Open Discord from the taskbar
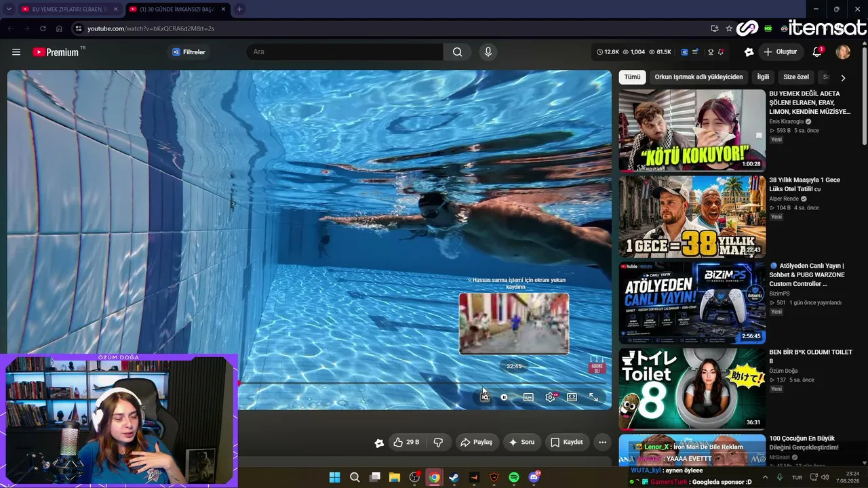 tap(534, 477)
